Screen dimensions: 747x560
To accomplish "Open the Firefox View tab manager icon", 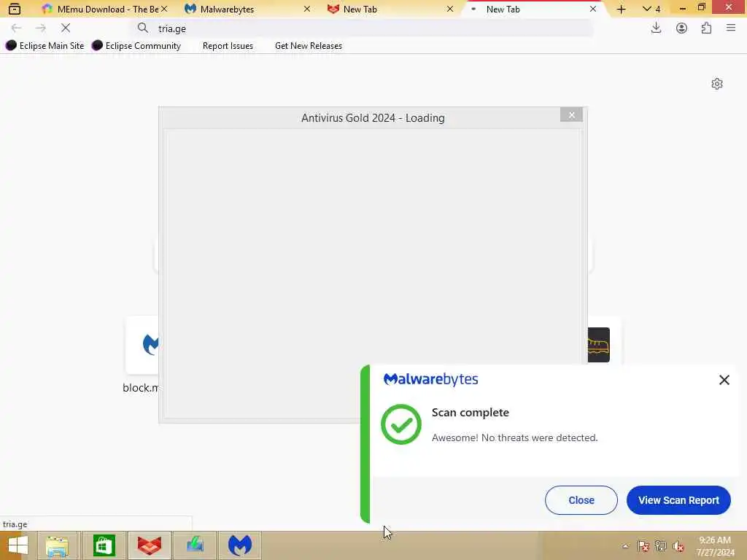I will point(15,9).
